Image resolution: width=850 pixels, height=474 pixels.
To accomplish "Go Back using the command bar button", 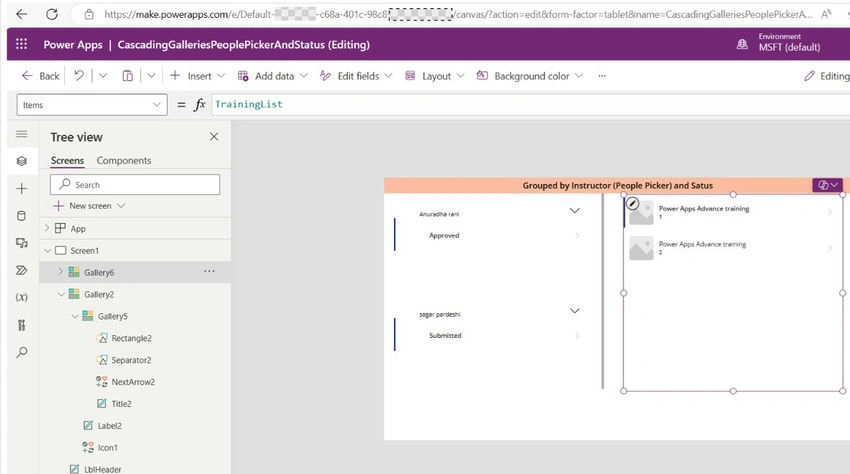I will coord(40,76).
